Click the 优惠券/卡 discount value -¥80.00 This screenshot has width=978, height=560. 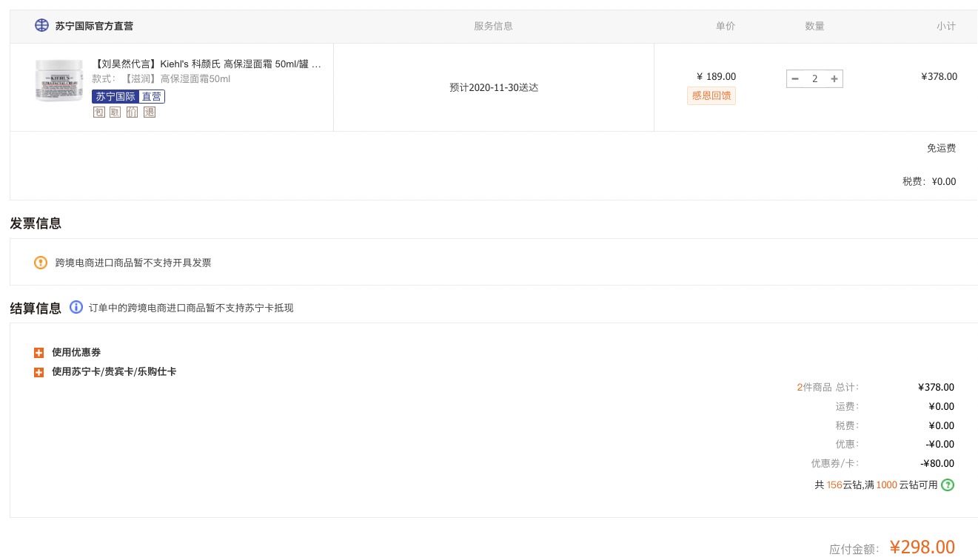point(937,464)
